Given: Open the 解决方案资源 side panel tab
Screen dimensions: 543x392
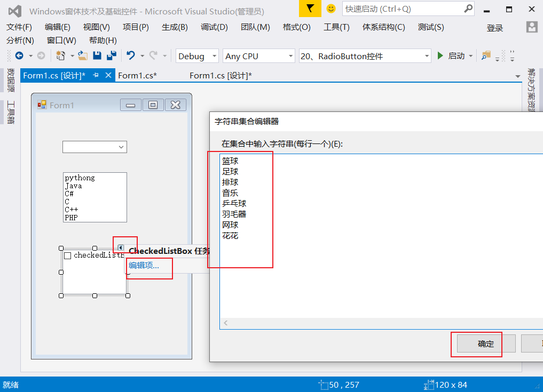Looking at the screenshot, I should tap(531, 90).
